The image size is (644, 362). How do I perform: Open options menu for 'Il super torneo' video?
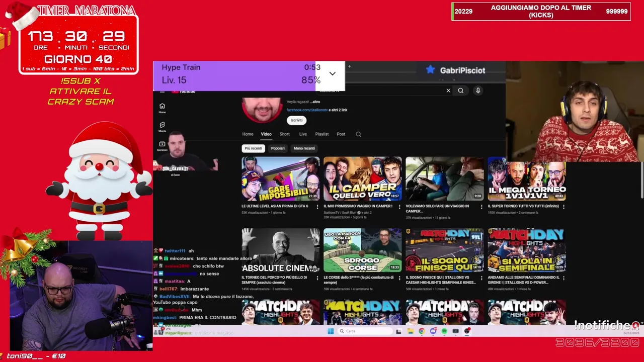pyautogui.click(x=563, y=207)
